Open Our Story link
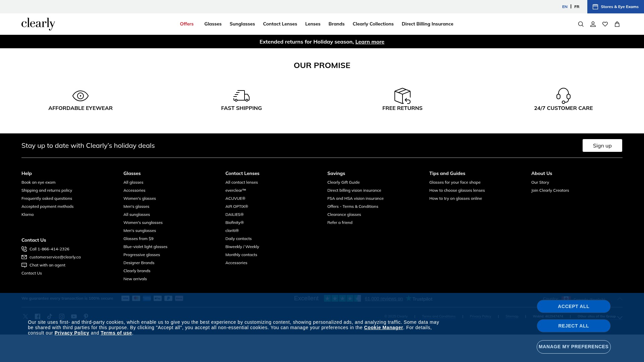Image resolution: width=644 pixels, height=362 pixels. [x=540, y=182]
